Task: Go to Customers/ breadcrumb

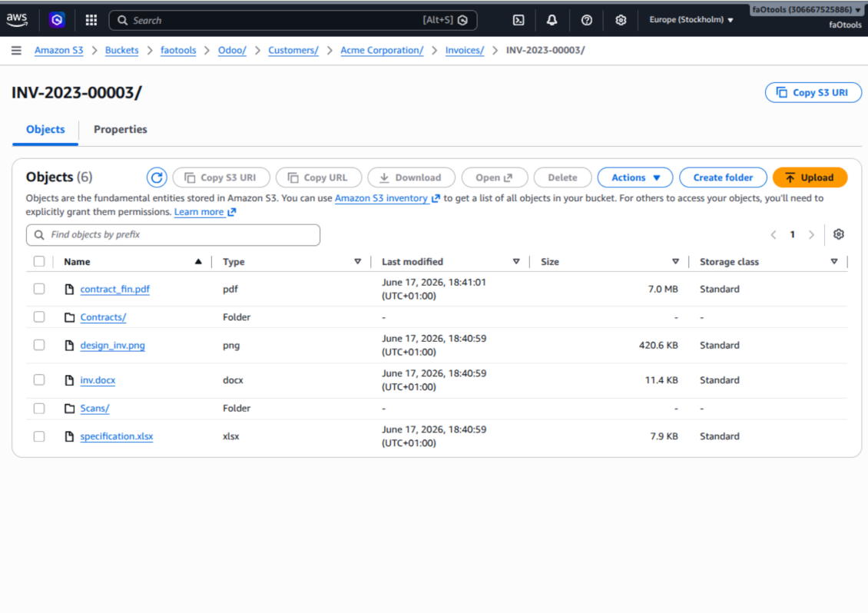Action: pyautogui.click(x=293, y=51)
